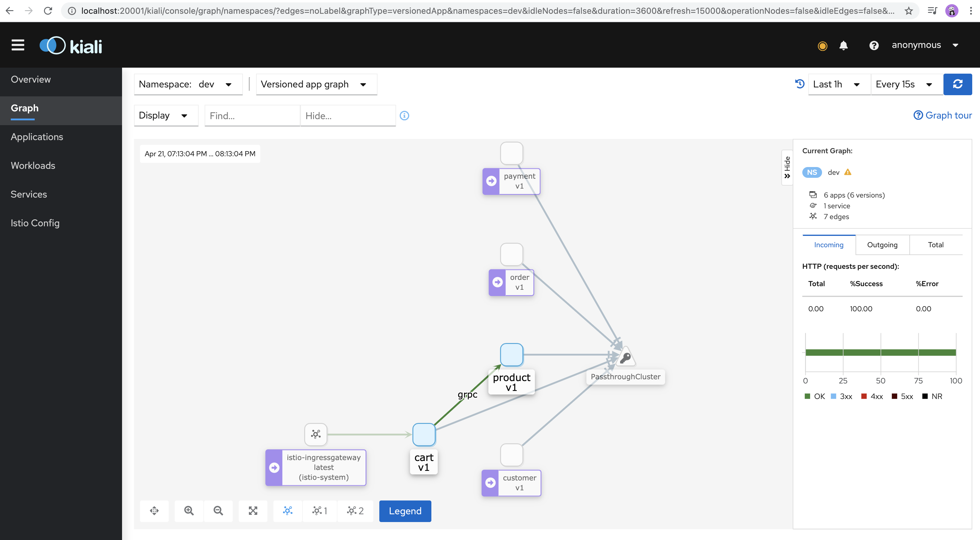Click the zoom out graph icon

tap(218, 511)
